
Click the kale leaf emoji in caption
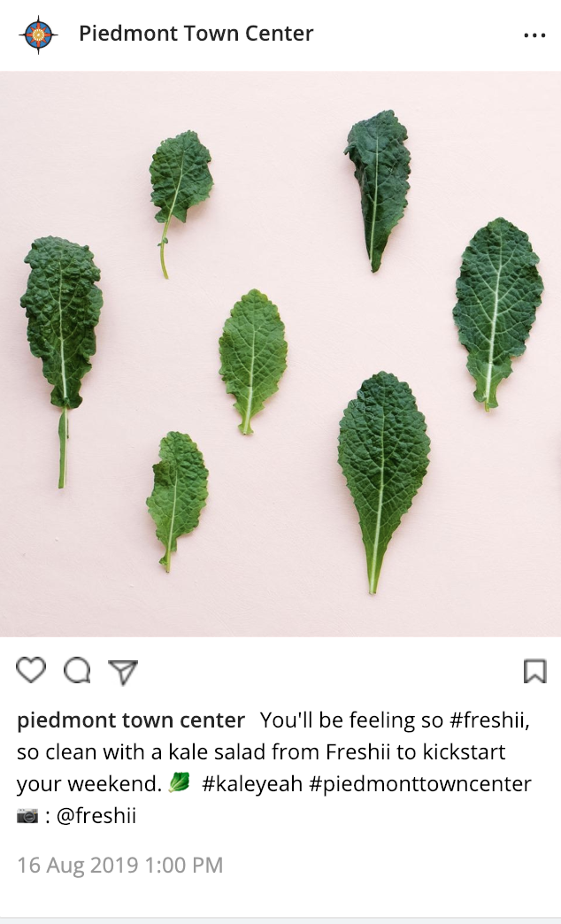pyautogui.click(x=180, y=782)
